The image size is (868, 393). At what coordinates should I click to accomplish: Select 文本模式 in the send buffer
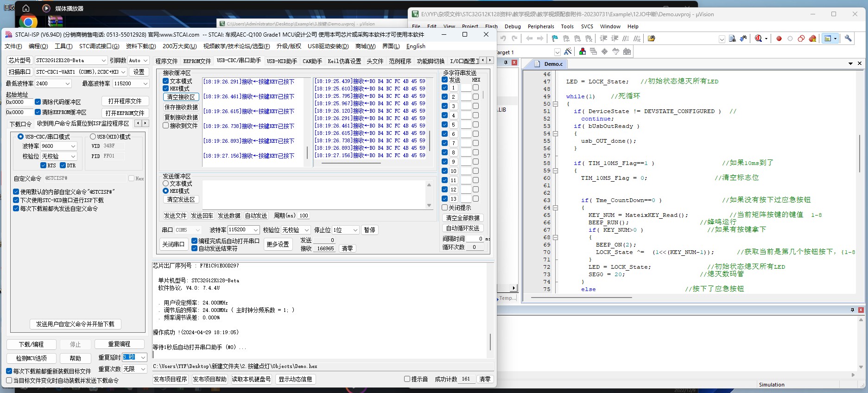166,184
